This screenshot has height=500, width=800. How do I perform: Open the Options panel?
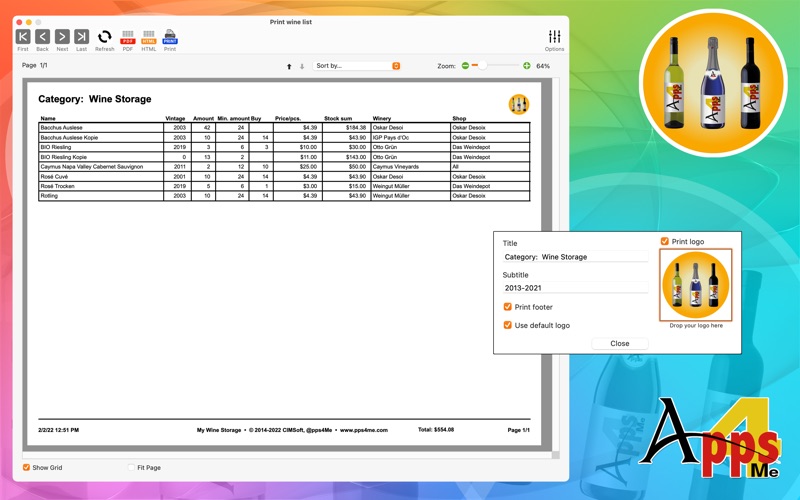coord(555,36)
